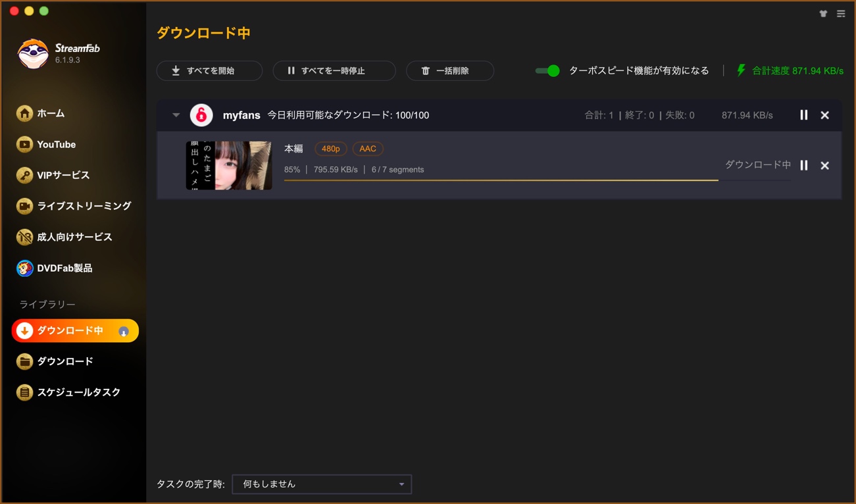Open the タスクの完了時 dropdown
The width and height of the screenshot is (856, 504).
coord(322,484)
